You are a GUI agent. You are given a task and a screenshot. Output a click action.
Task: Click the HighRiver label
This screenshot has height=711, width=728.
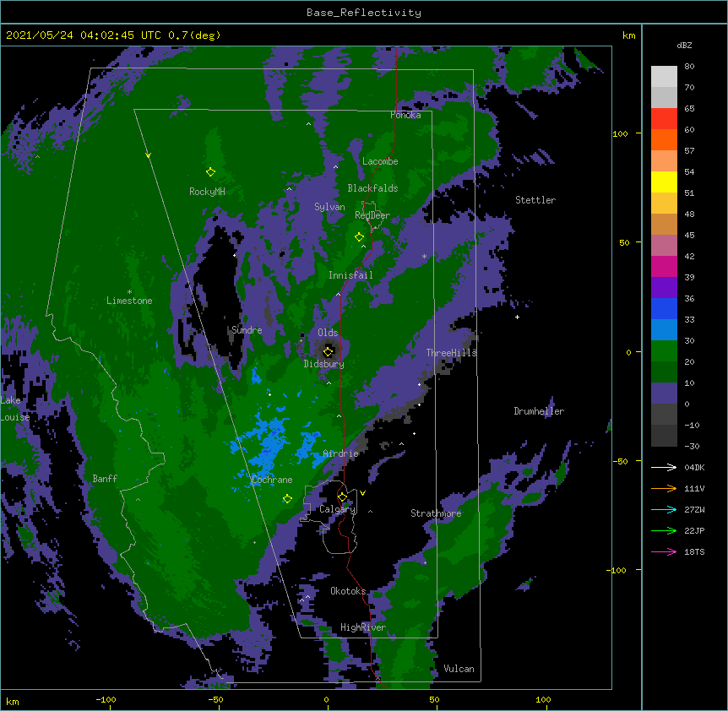coord(363,627)
